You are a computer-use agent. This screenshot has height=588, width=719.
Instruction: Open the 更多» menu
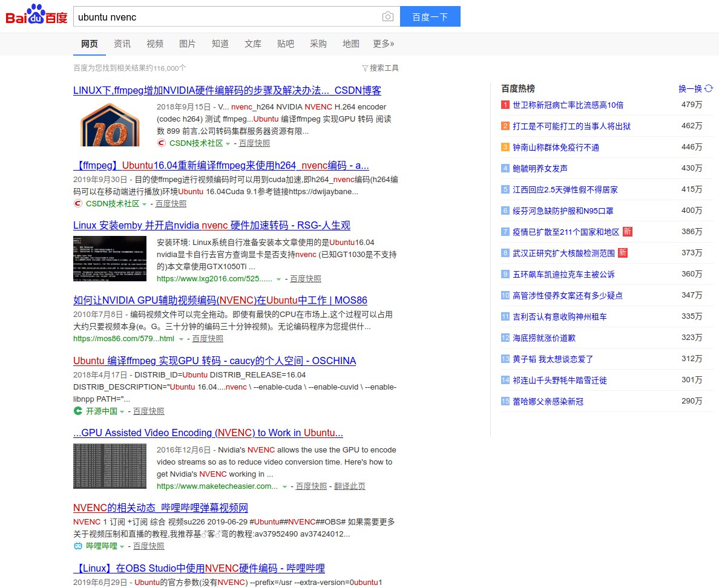383,44
